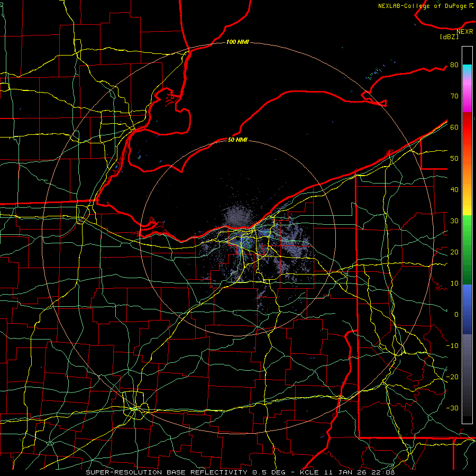Click the 60 value on dBZ scale

click(454, 127)
